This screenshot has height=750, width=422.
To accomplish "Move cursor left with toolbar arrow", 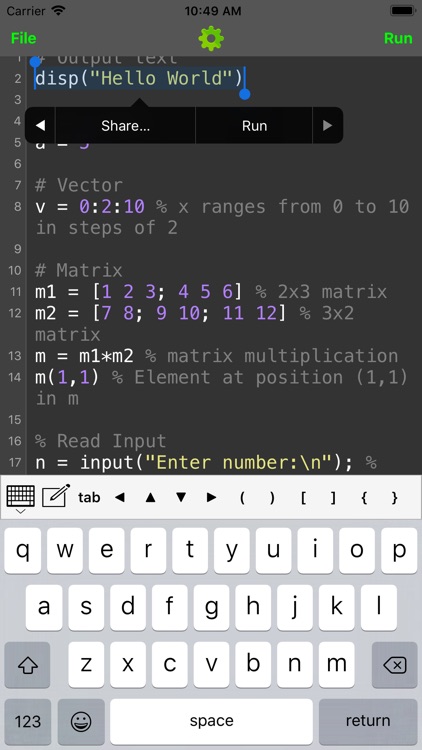I will [x=120, y=497].
